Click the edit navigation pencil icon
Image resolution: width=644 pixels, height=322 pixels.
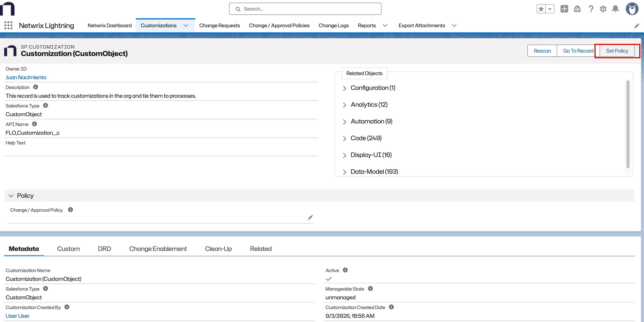tap(637, 26)
